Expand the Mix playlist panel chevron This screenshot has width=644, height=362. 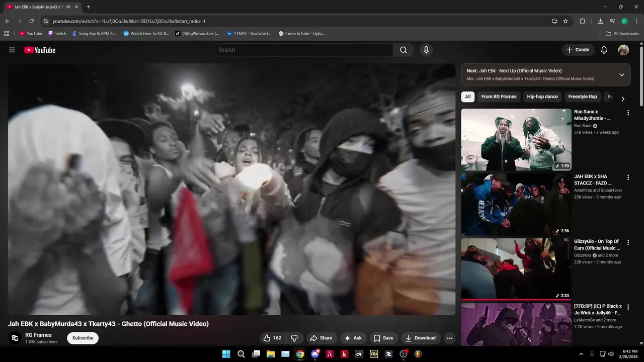621,75
